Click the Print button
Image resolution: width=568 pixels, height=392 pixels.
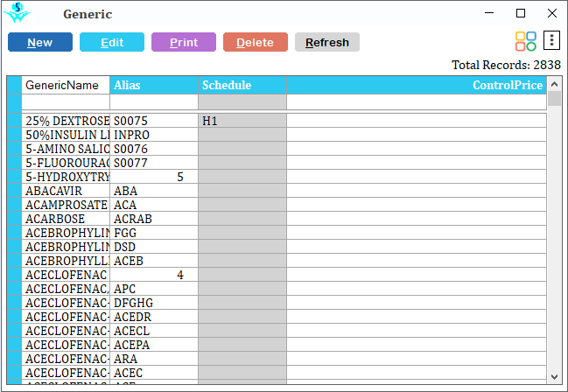pyautogui.click(x=184, y=42)
